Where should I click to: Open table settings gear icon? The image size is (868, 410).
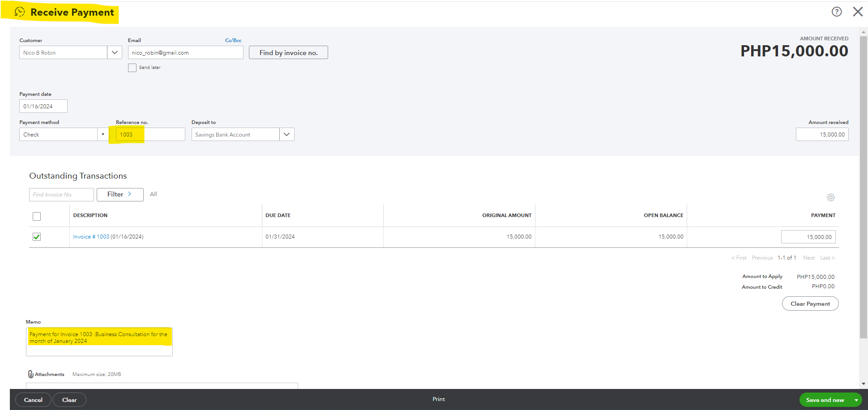coord(831,197)
